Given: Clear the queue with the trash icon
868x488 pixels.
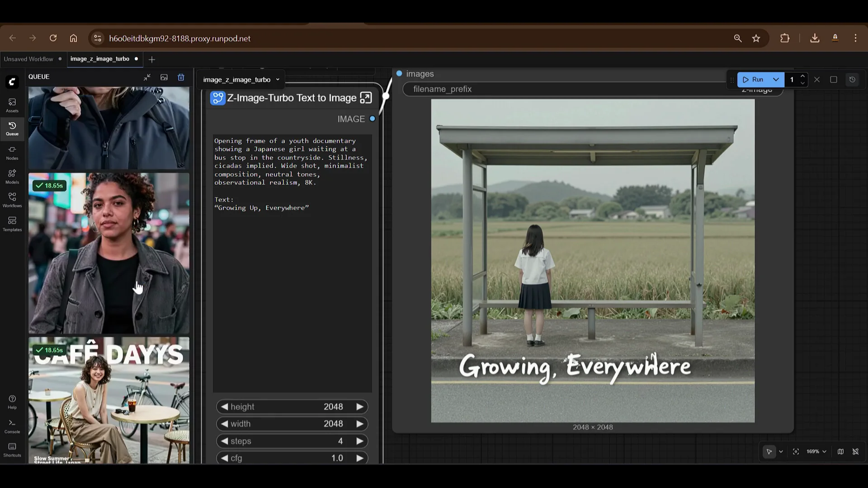Looking at the screenshot, I should coord(181,77).
